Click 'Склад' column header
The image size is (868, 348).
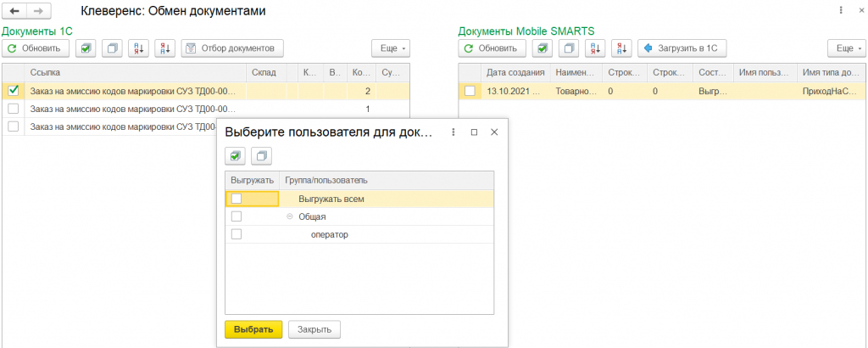click(x=266, y=73)
